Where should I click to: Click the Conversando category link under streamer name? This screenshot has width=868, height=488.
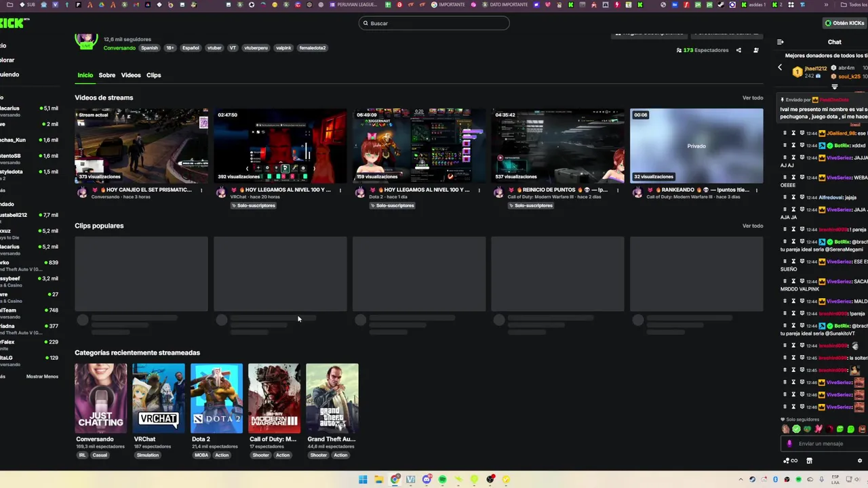pyautogui.click(x=119, y=48)
